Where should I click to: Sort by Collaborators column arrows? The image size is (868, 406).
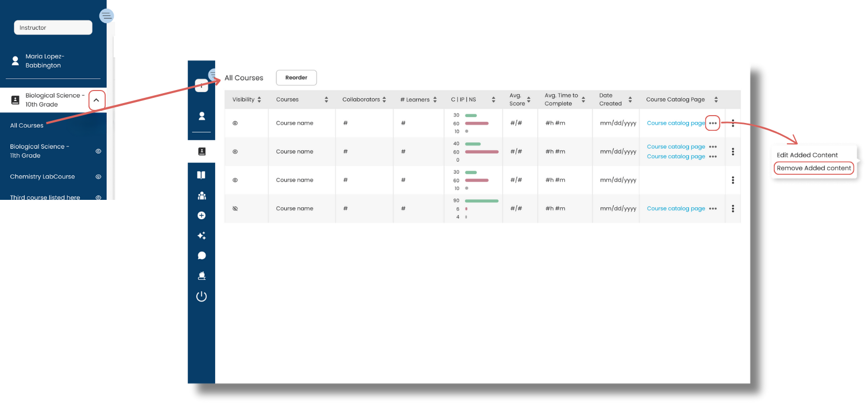[x=384, y=99]
